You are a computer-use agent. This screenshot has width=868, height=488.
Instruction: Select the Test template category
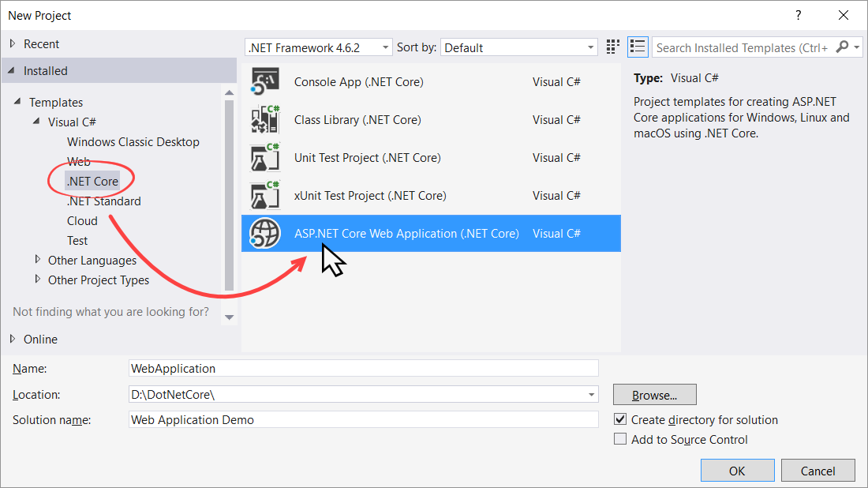pos(77,240)
